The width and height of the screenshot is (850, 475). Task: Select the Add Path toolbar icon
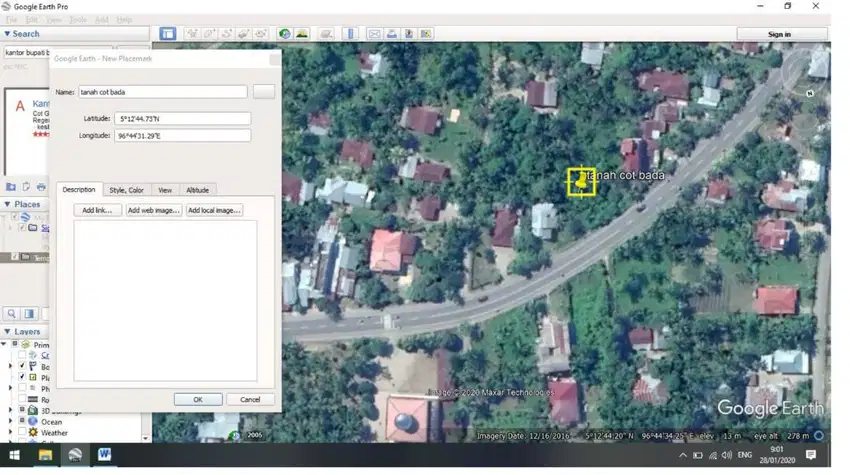coord(227,34)
